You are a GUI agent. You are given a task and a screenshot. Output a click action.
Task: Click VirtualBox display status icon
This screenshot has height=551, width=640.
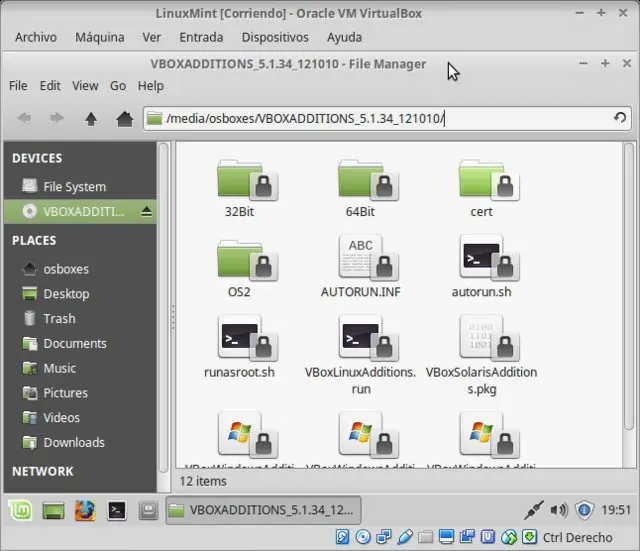pyautogui.click(x=447, y=537)
